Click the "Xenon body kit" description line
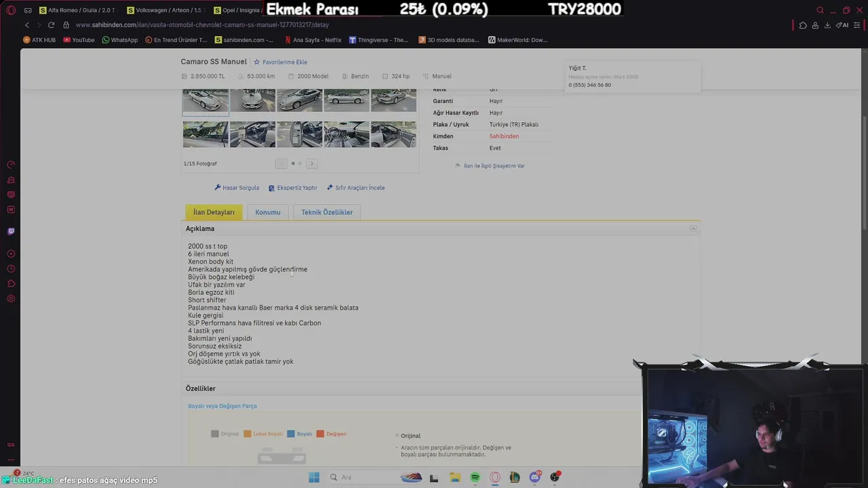 (x=210, y=262)
